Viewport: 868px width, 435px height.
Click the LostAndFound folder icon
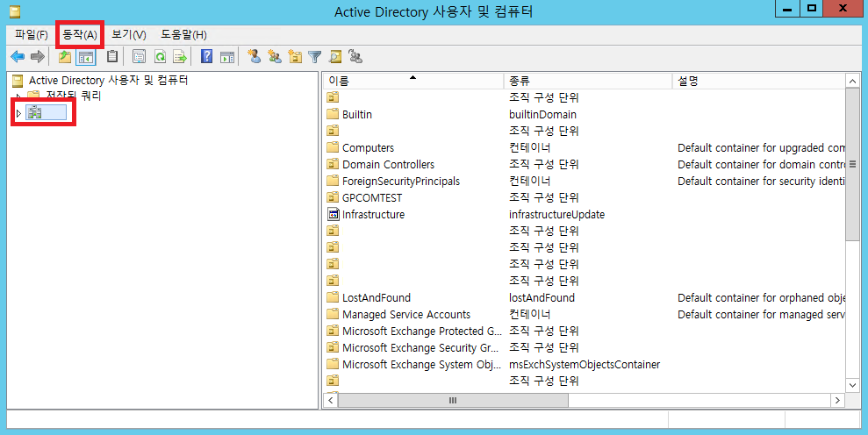pyautogui.click(x=332, y=297)
